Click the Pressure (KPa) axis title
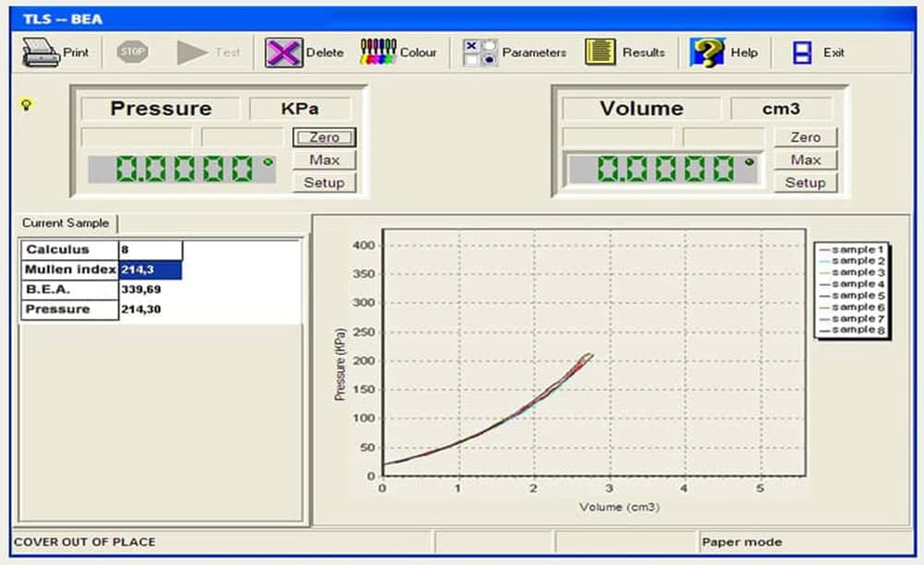Screen dimensions: 924x565 pos(340,365)
